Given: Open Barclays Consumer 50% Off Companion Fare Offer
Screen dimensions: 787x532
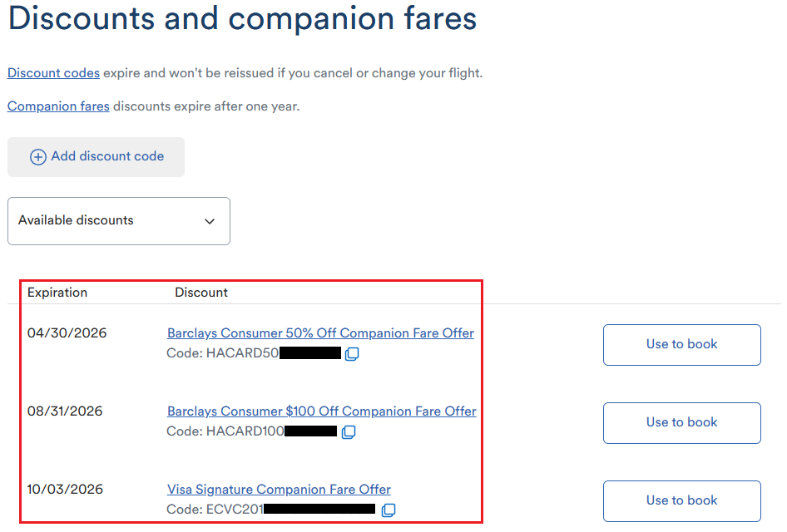Looking at the screenshot, I should (x=320, y=333).
